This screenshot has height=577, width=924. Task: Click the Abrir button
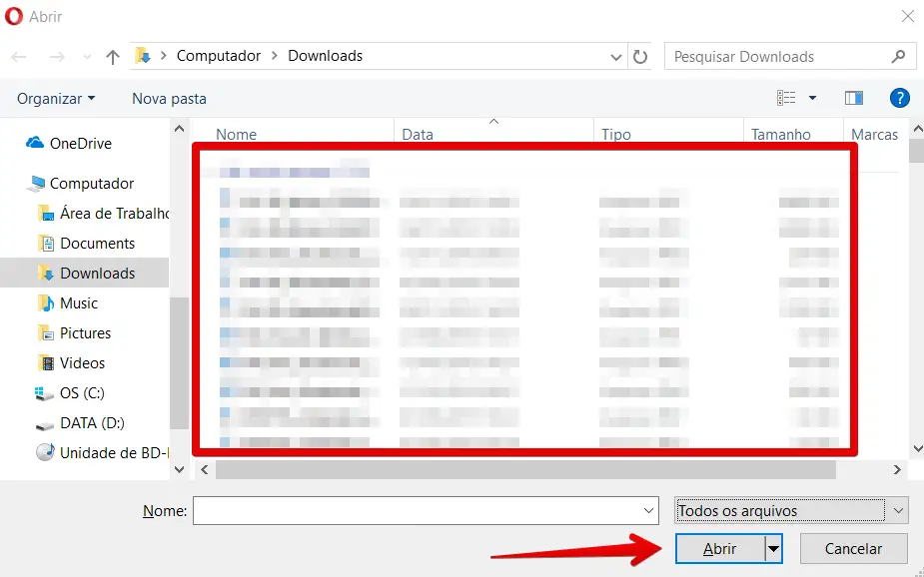tap(719, 549)
